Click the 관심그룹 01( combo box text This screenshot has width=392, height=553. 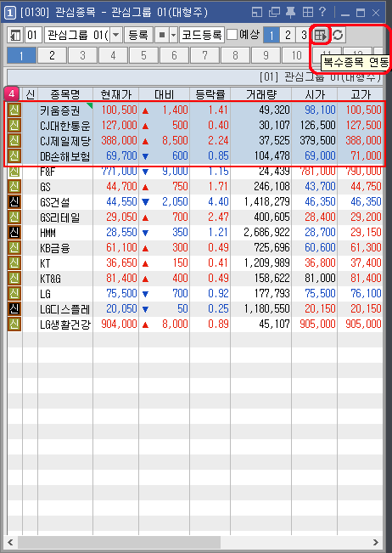(x=77, y=35)
